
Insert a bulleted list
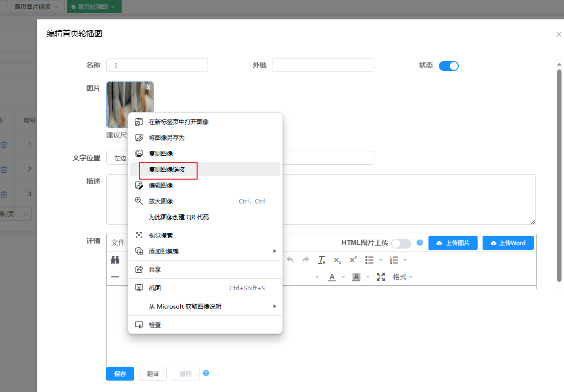coord(369,260)
